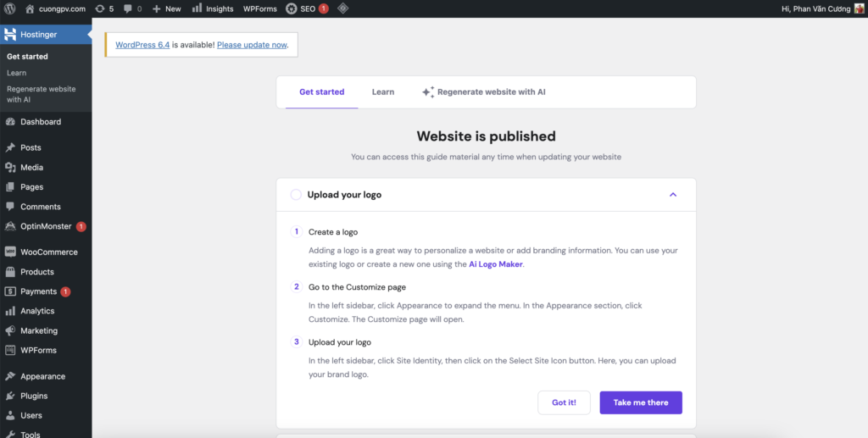The height and width of the screenshot is (438, 868).
Task: Select Learn in Hostinger sidebar submenu
Action: pos(17,73)
